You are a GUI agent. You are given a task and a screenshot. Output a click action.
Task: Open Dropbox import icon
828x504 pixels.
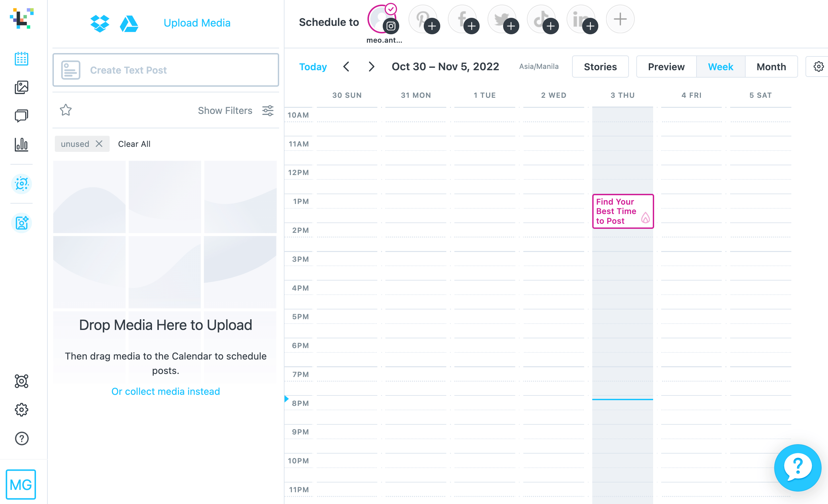pos(100,24)
